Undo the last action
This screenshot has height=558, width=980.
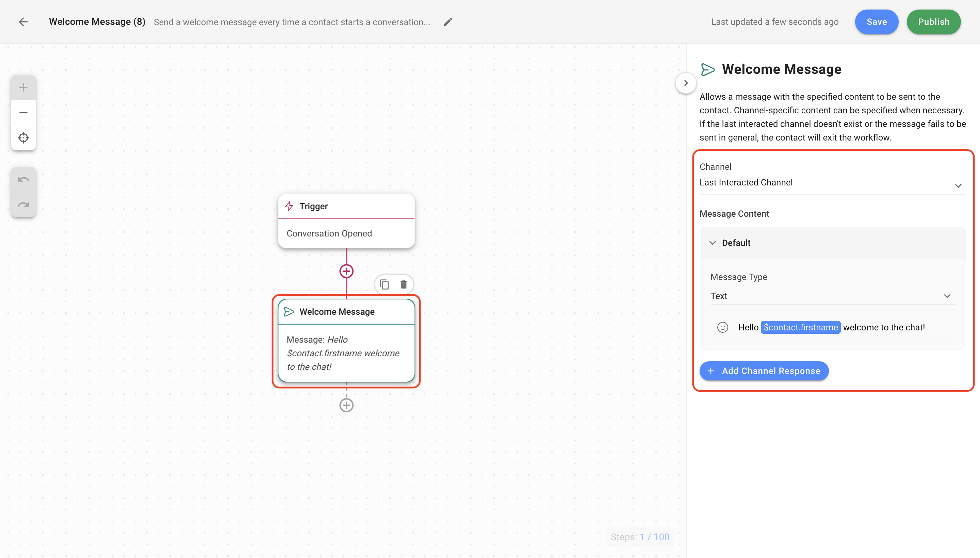pyautogui.click(x=23, y=179)
